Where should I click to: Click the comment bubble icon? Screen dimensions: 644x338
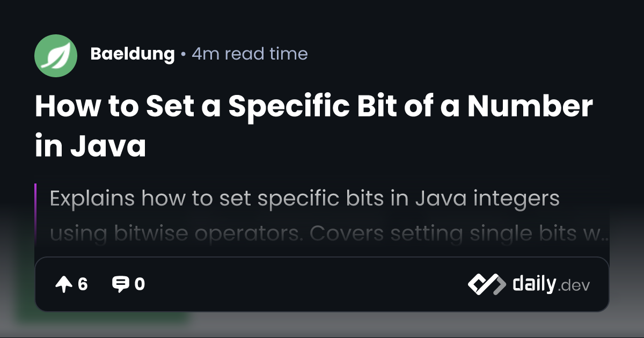[x=119, y=284]
